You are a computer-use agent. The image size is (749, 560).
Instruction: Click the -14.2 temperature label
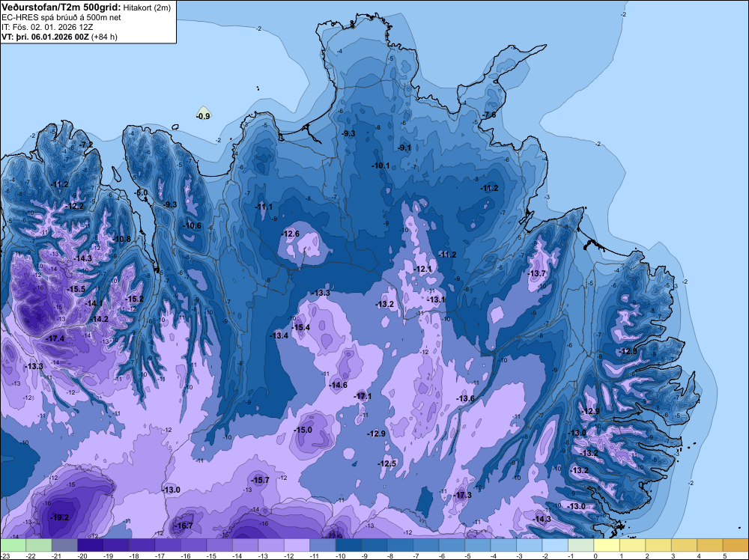click(x=100, y=319)
